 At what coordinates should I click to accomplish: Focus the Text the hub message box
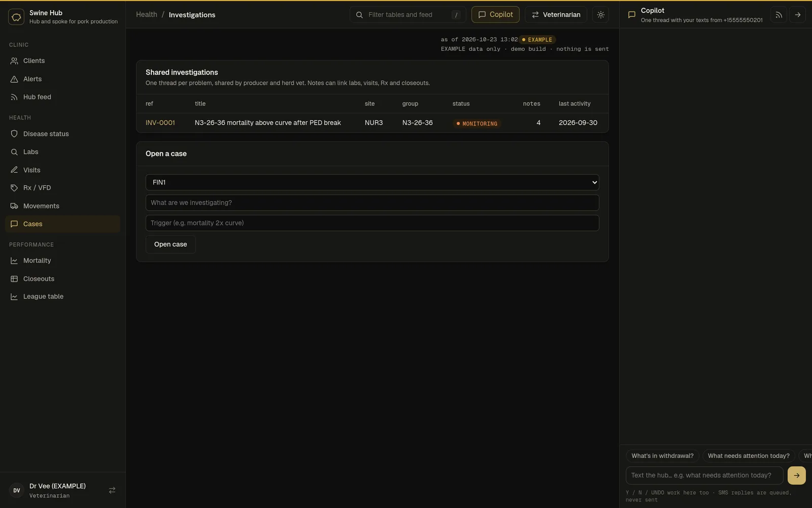point(704,475)
